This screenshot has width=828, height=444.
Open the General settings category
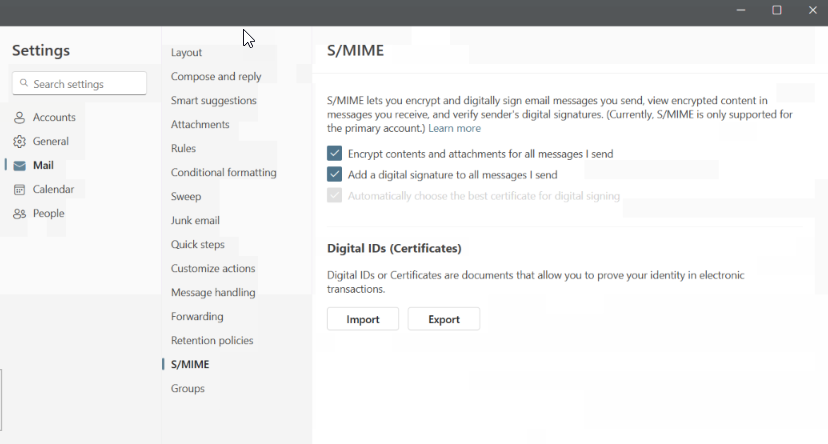pos(51,141)
